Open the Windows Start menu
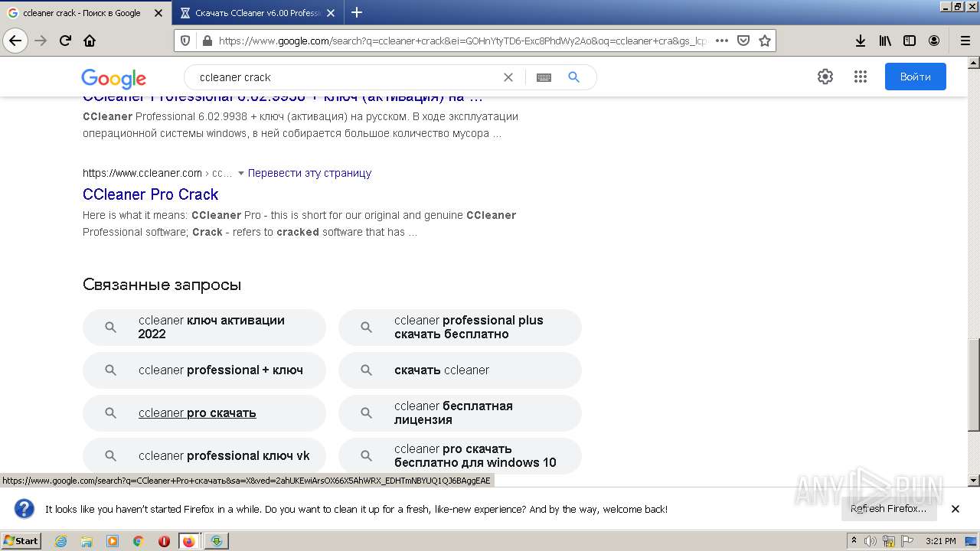This screenshot has width=980, height=551. pyautogui.click(x=21, y=541)
